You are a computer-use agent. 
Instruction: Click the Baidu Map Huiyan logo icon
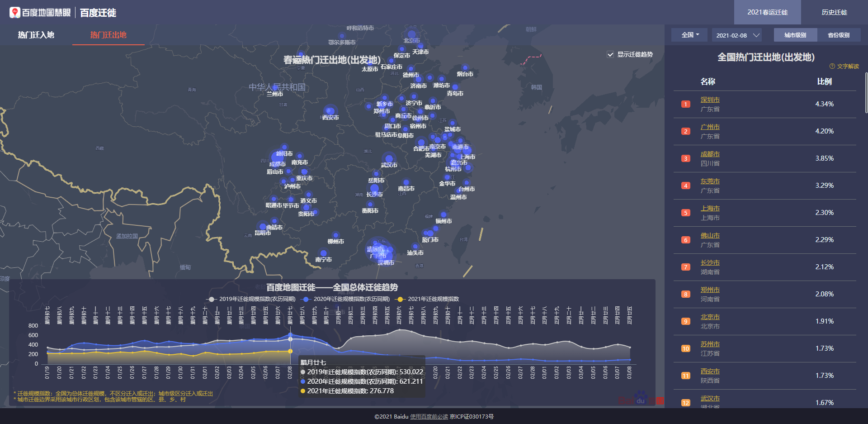[x=15, y=13]
